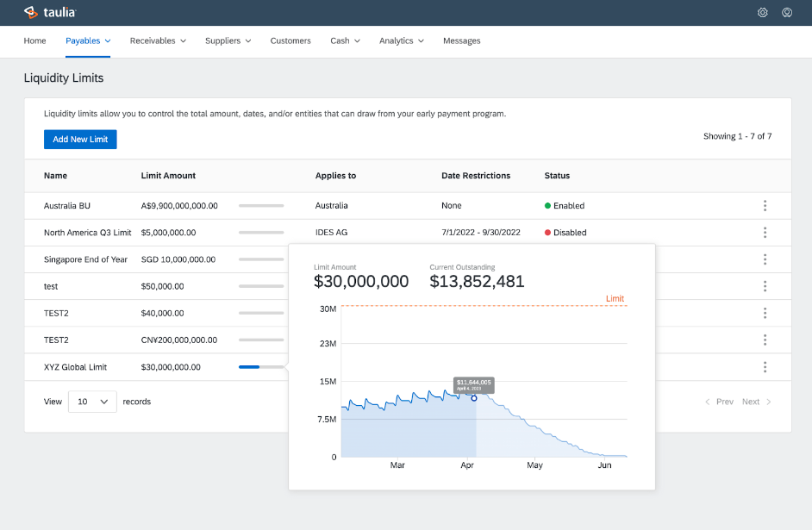This screenshot has width=812, height=530.
Task: Click the Taulia logo icon
Action: (x=30, y=13)
